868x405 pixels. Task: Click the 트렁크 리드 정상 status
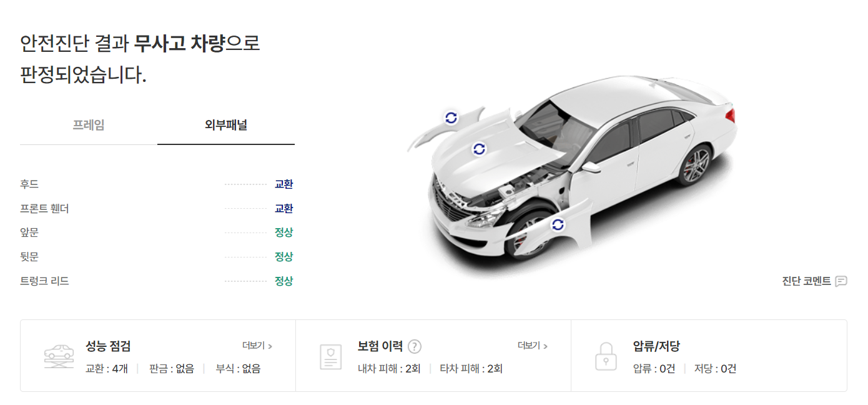pos(284,281)
